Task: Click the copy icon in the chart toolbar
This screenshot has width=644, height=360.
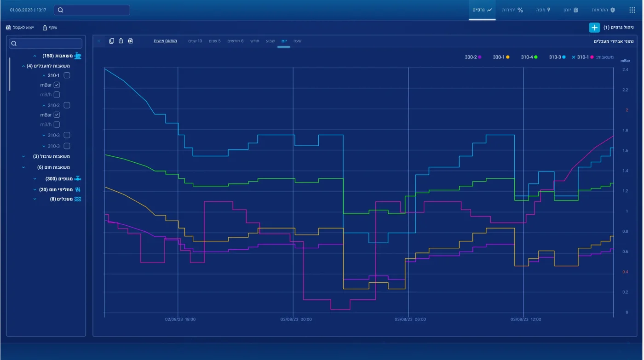Action: 111,41
